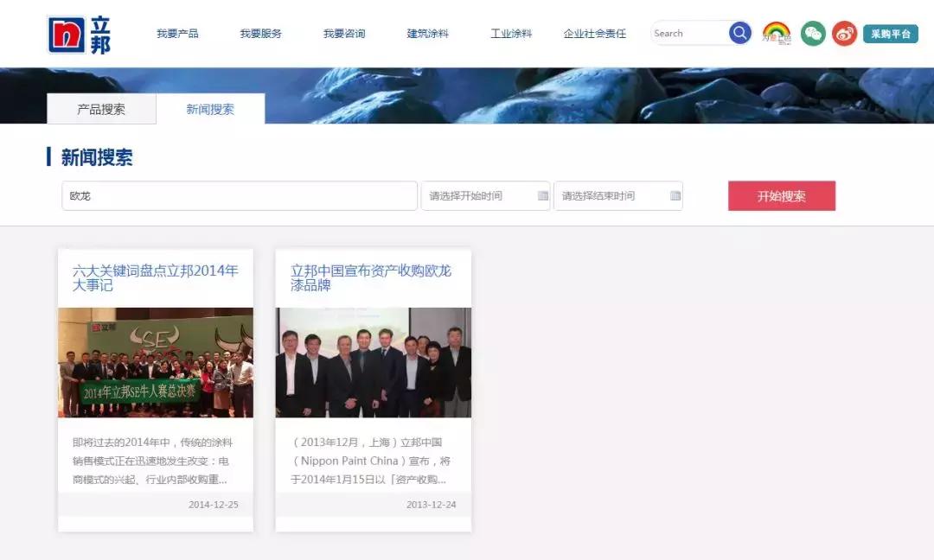Switch to the 产品搜索 tab

(x=103, y=109)
